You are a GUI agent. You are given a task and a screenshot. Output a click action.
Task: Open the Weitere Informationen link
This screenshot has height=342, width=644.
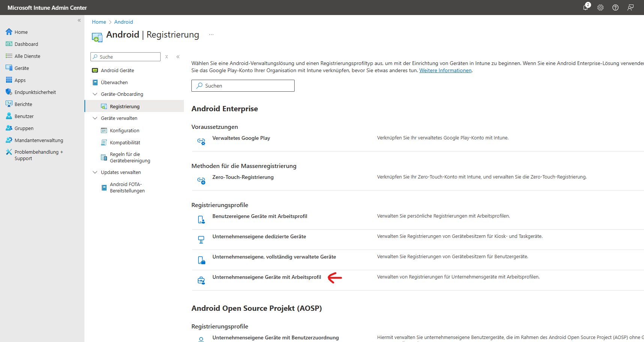(445, 70)
